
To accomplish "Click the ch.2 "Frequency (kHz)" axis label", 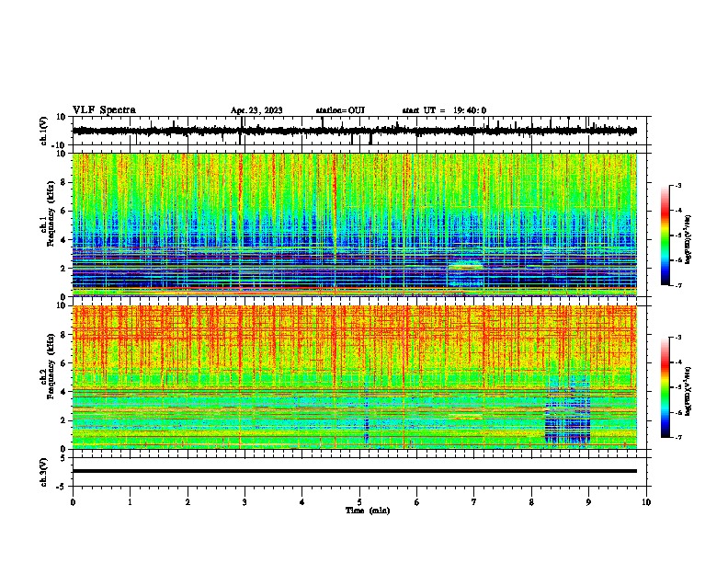I will pyautogui.click(x=51, y=366).
